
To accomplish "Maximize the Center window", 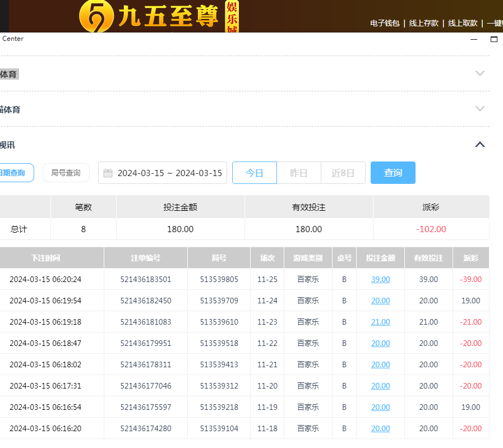I will pos(494,39).
